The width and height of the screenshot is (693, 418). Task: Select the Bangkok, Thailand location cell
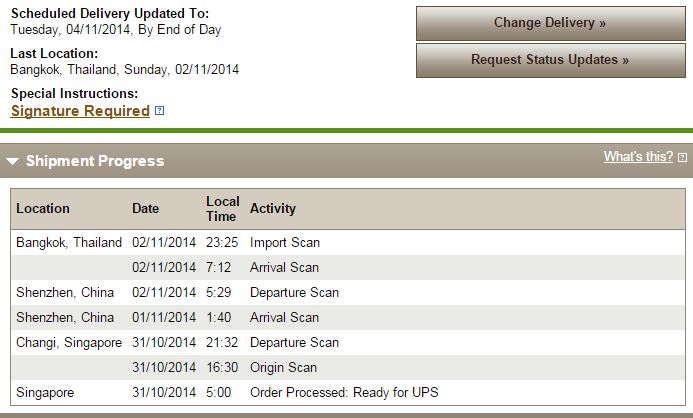tap(69, 242)
